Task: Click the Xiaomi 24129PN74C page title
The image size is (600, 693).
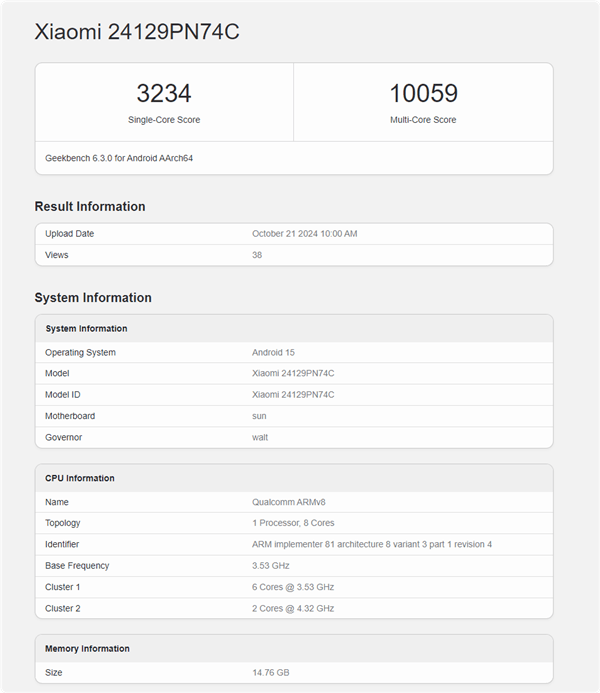Action: (x=137, y=32)
